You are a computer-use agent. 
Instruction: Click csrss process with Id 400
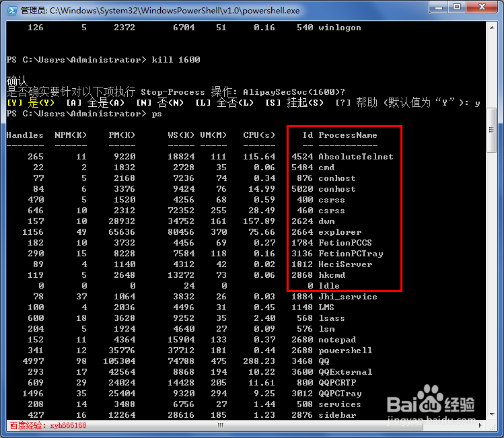332,200
